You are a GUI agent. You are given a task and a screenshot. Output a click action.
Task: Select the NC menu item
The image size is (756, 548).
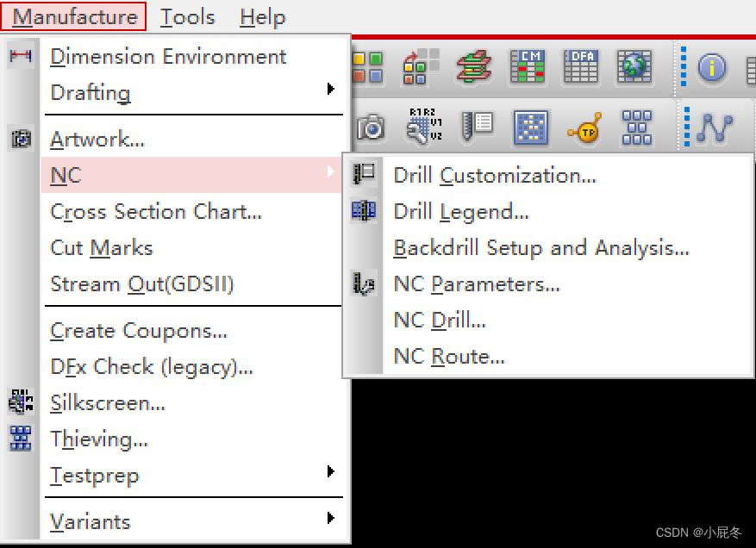[x=191, y=175]
